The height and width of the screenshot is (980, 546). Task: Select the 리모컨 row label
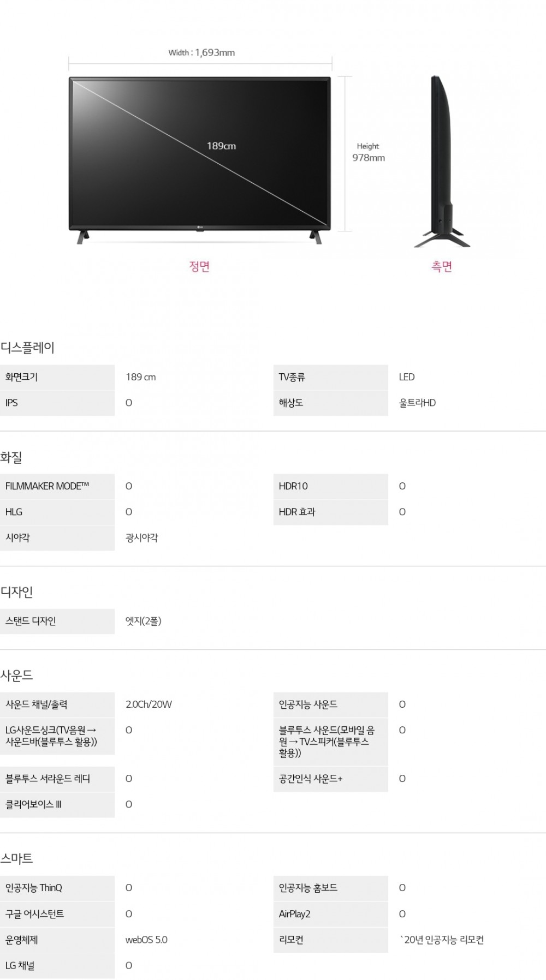tap(331, 940)
